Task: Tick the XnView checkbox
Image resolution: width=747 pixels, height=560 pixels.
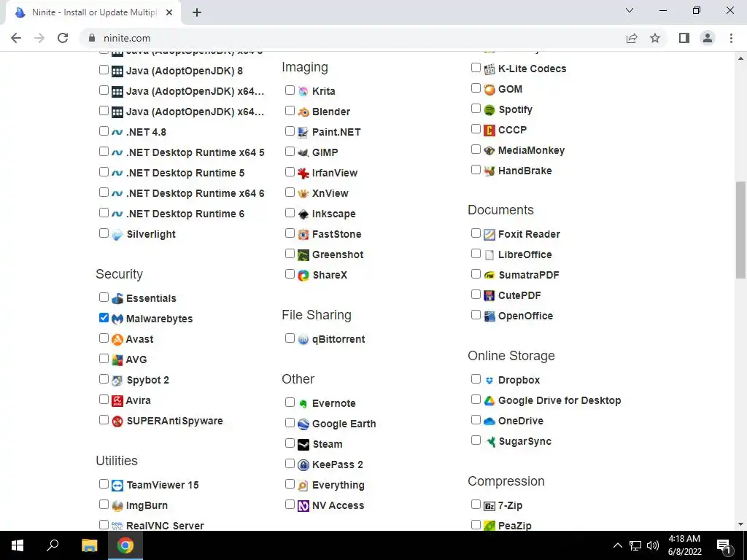Action: point(290,192)
